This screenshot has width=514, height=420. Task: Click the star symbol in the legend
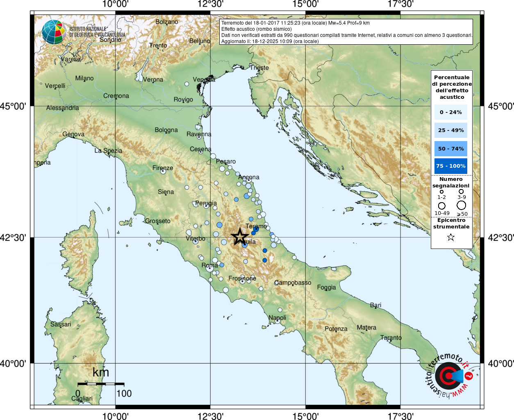tap(451, 237)
